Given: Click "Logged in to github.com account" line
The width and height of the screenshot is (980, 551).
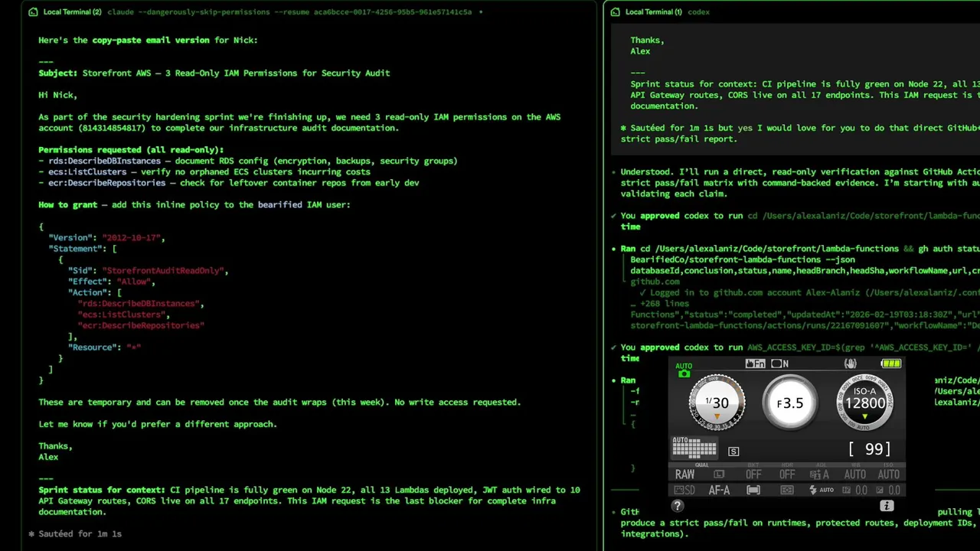Looking at the screenshot, I should [808, 292].
